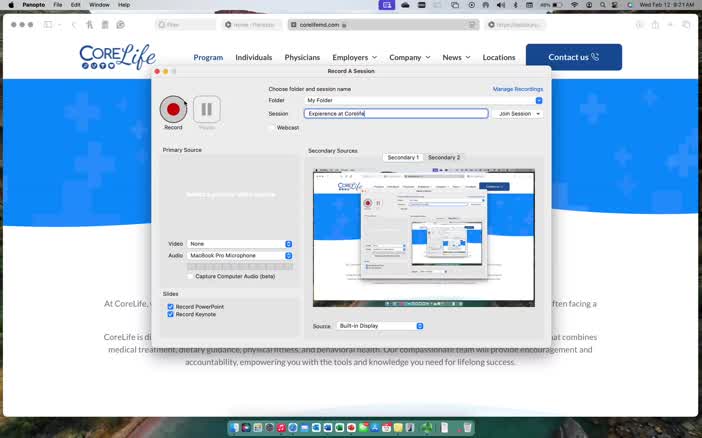Click the purple screen-sharing icon in menu bar
Screen dimensions: 702x438
(387, 5)
